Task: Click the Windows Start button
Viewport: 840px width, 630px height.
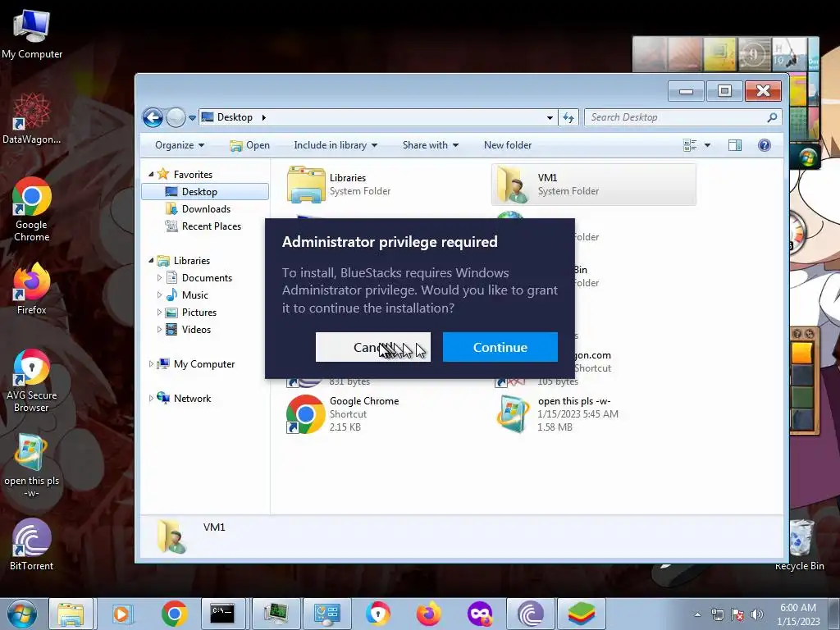Action: (x=22, y=614)
